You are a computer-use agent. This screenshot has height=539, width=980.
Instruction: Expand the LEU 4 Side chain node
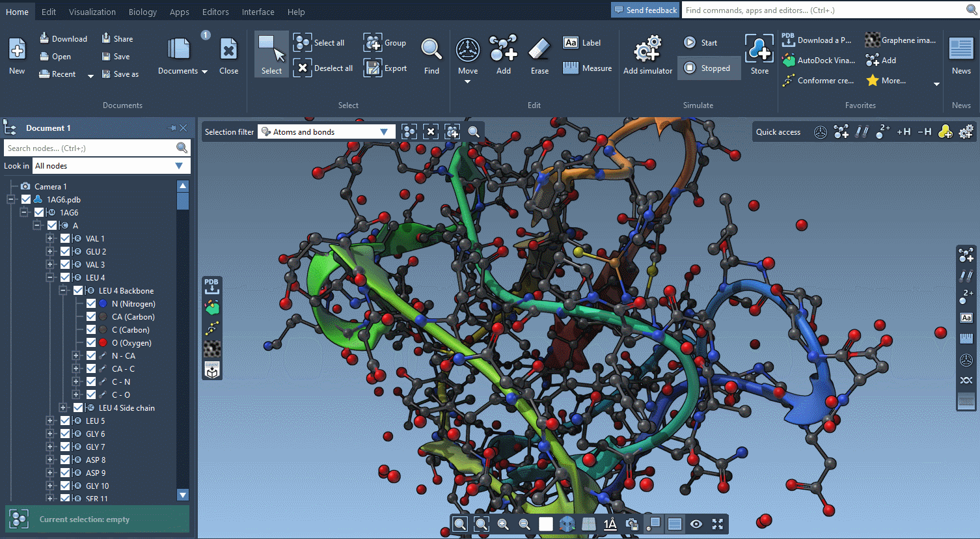click(x=63, y=408)
